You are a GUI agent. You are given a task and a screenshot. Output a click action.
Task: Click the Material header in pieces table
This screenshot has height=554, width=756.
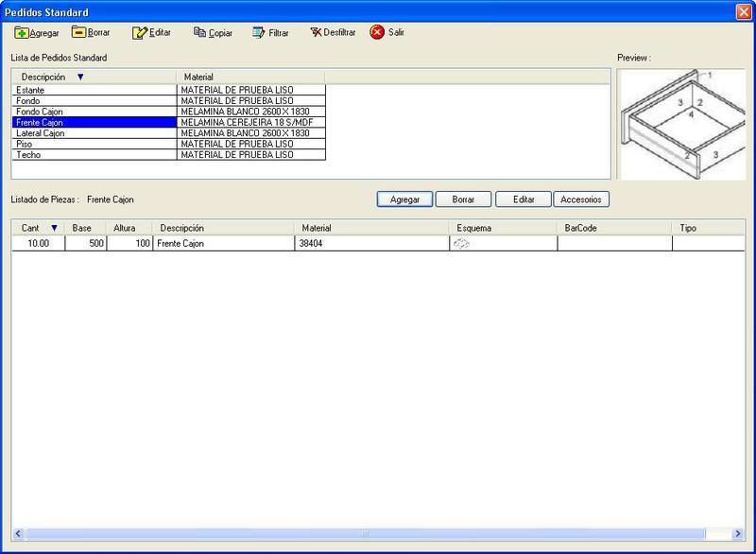pos(371,228)
